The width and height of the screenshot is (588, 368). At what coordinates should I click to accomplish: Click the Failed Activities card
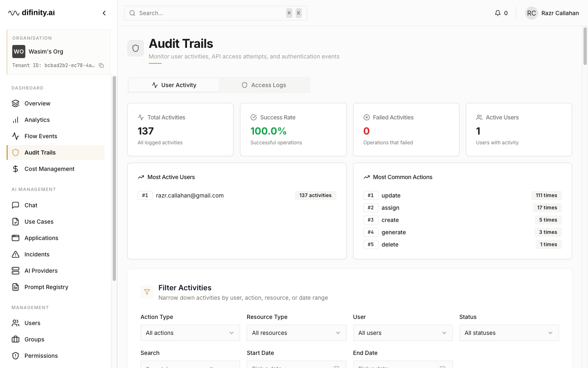point(406,130)
